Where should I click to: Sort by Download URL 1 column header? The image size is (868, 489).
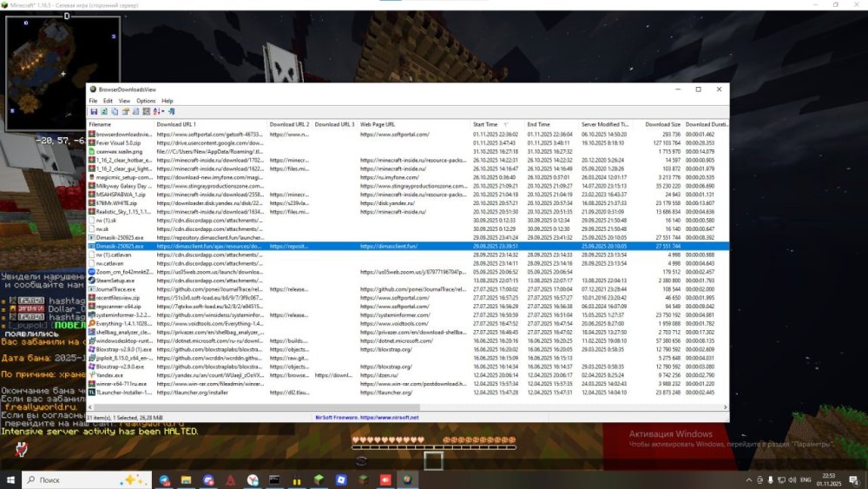(211, 124)
